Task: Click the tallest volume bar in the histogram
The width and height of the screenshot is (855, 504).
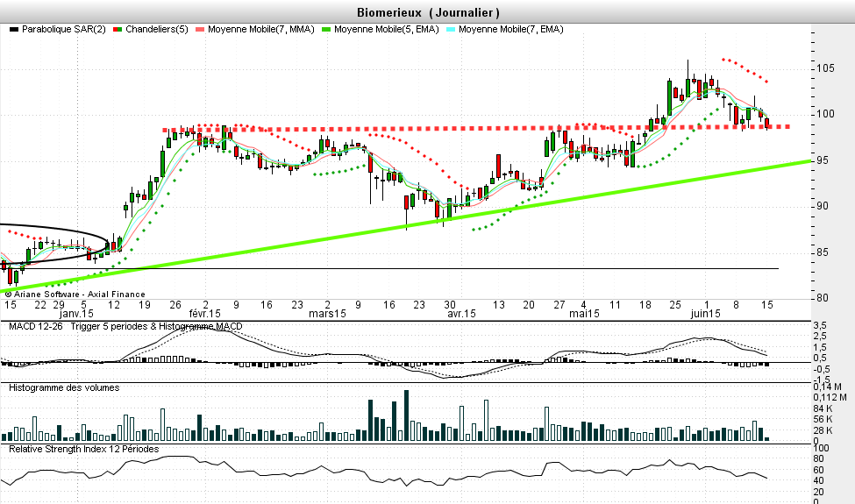Action: point(406,415)
